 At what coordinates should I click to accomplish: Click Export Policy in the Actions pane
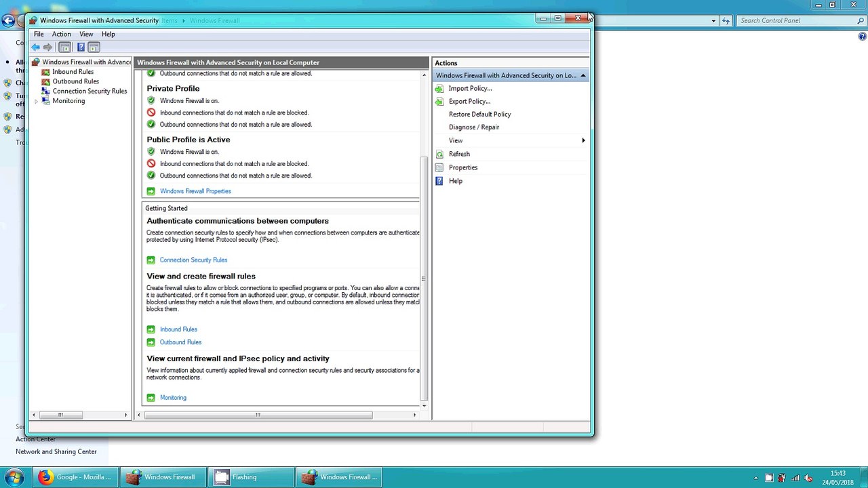(469, 102)
